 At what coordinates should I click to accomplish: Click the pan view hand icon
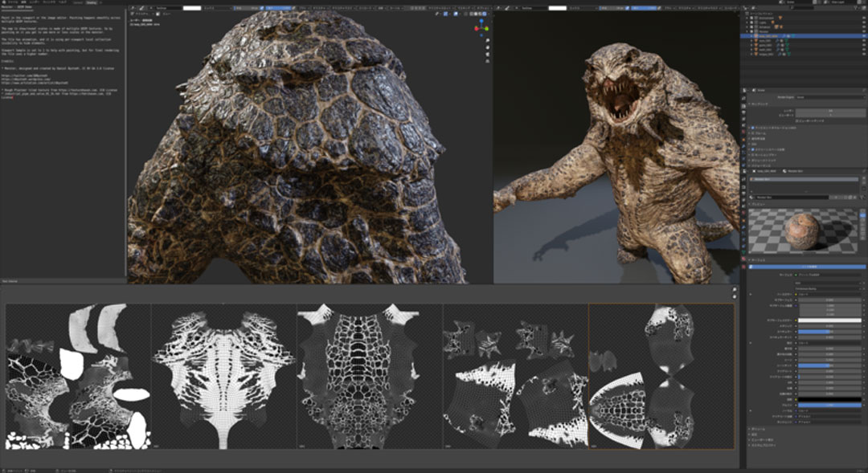pyautogui.click(x=488, y=48)
